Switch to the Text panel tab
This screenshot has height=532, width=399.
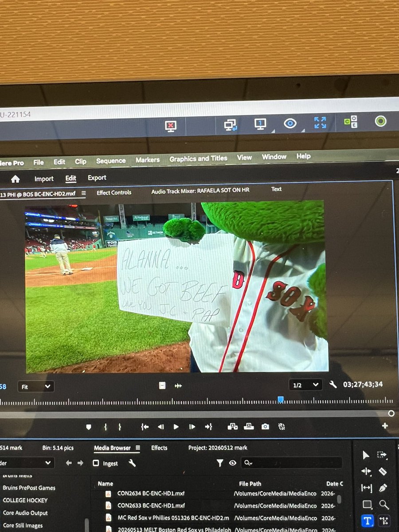click(x=276, y=189)
